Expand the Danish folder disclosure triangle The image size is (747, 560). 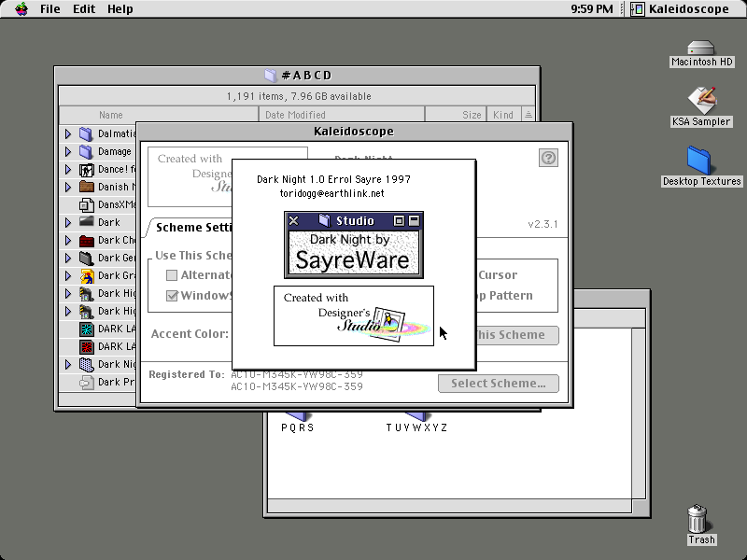(x=68, y=187)
